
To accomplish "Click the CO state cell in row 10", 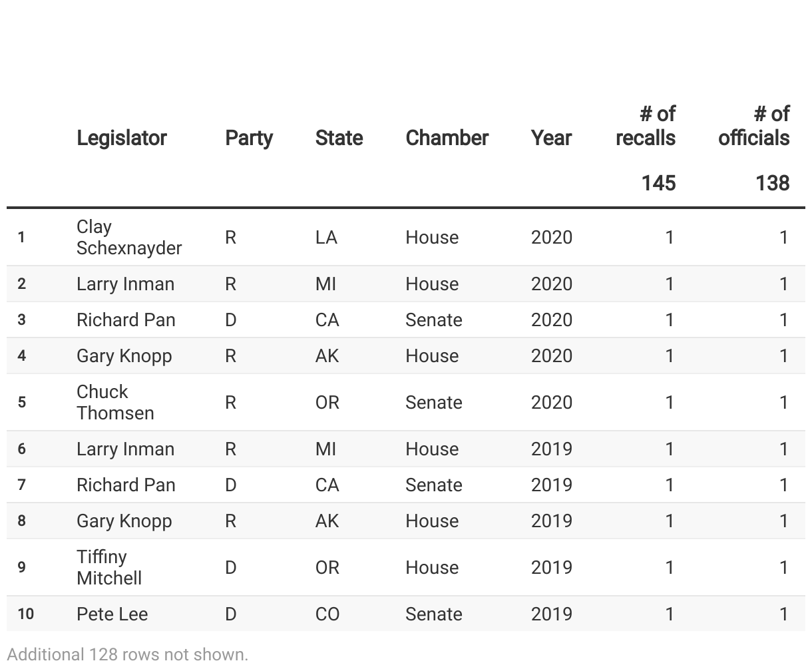I will [327, 614].
